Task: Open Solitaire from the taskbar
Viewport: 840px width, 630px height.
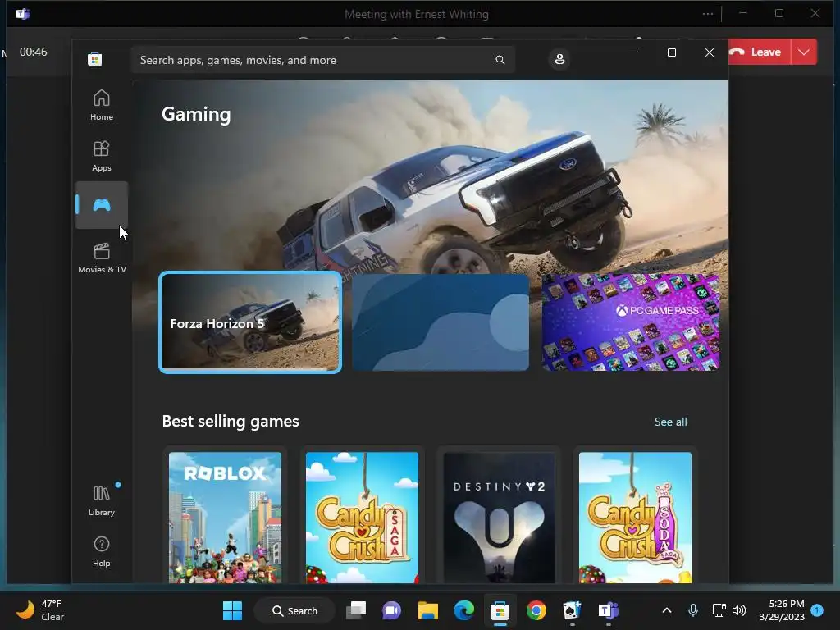Action: [x=572, y=610]
